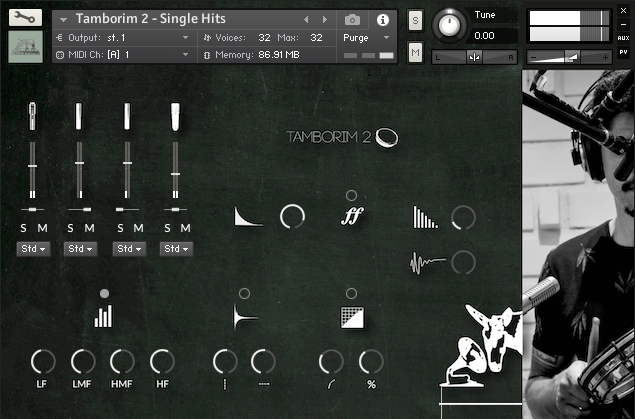Click the header Mute M button

(415, 53)
